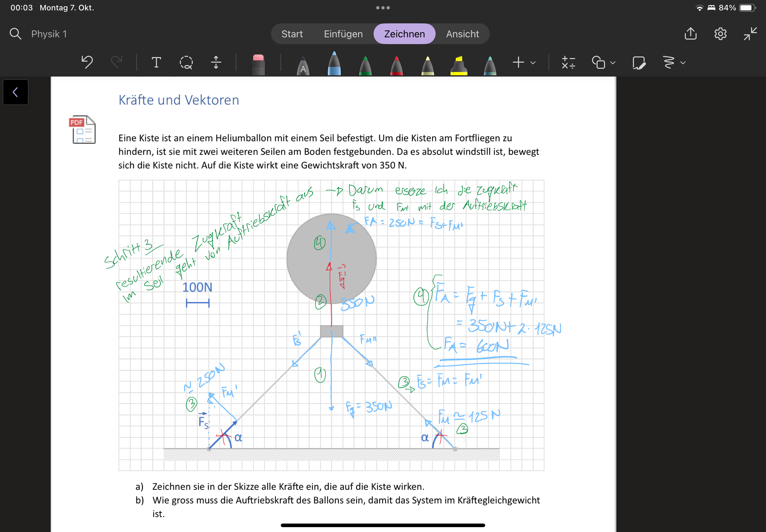Open the Settings gear
This screenshot has width=766, height=532.
pos(720,34)
